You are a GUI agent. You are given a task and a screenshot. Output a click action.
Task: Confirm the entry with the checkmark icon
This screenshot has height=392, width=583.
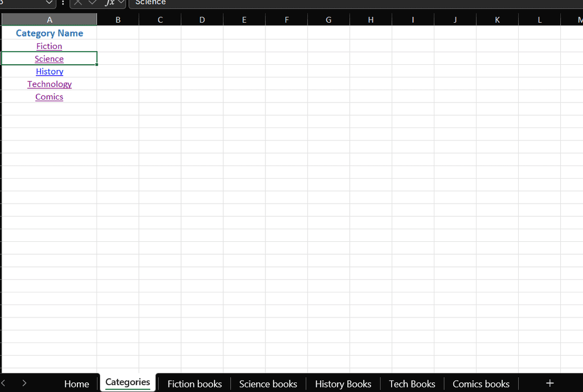coord(93,2)
